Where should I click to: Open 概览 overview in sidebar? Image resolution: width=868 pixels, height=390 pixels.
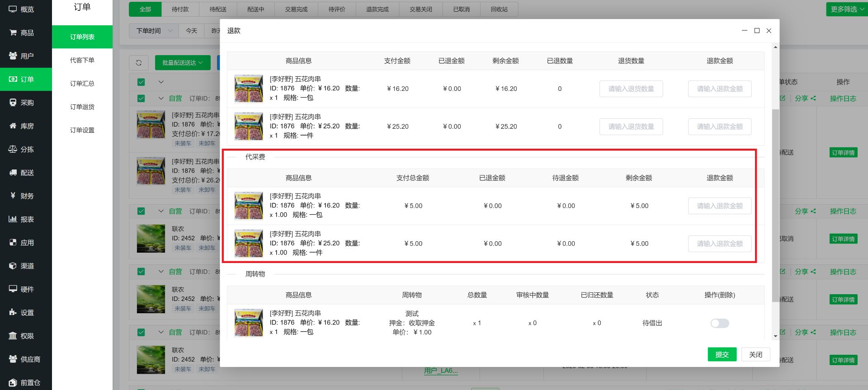tap(26, 9)
